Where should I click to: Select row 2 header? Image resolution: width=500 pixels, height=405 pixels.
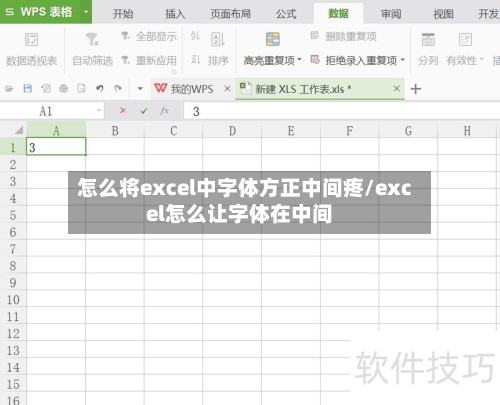(13, 164)
